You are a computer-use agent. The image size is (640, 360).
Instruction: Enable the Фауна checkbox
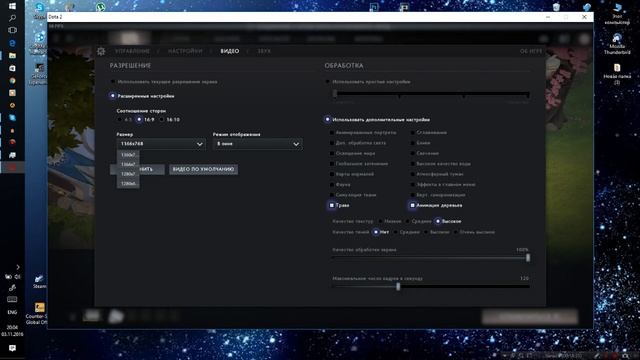pyautogui.click(x=332, y=184)
